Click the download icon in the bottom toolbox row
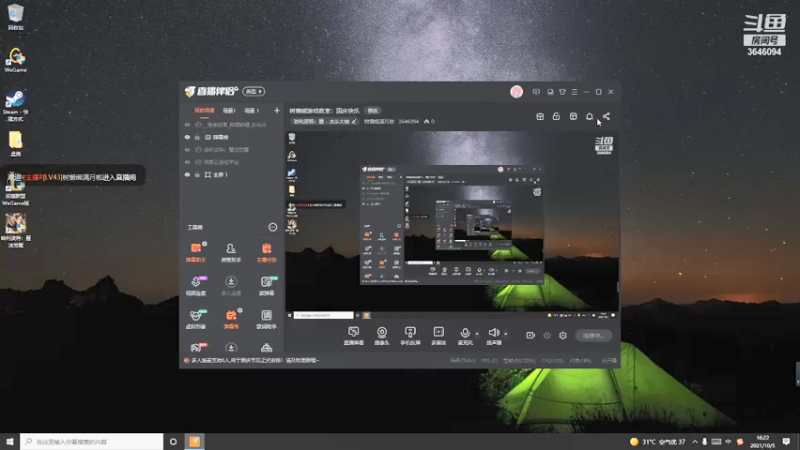The height and width of the screenshot is (450, 800). [x=231, y=348]
